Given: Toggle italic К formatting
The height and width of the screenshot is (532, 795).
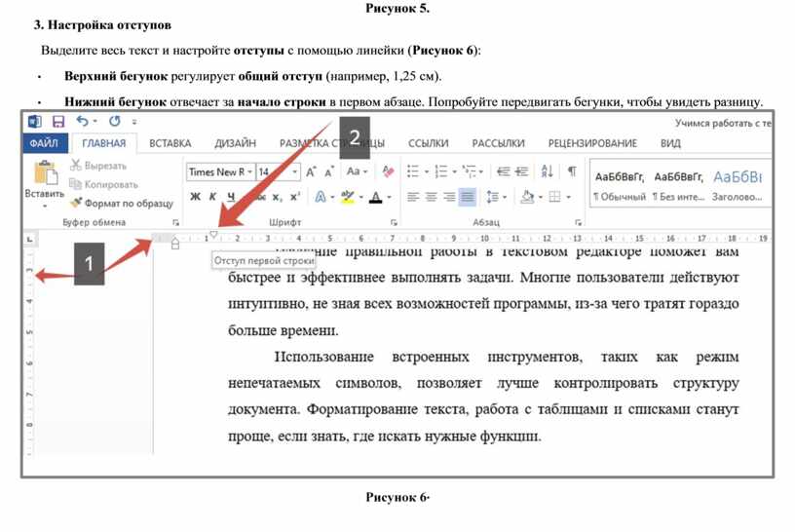Looking at the screenshot, I should pos(213,197).
